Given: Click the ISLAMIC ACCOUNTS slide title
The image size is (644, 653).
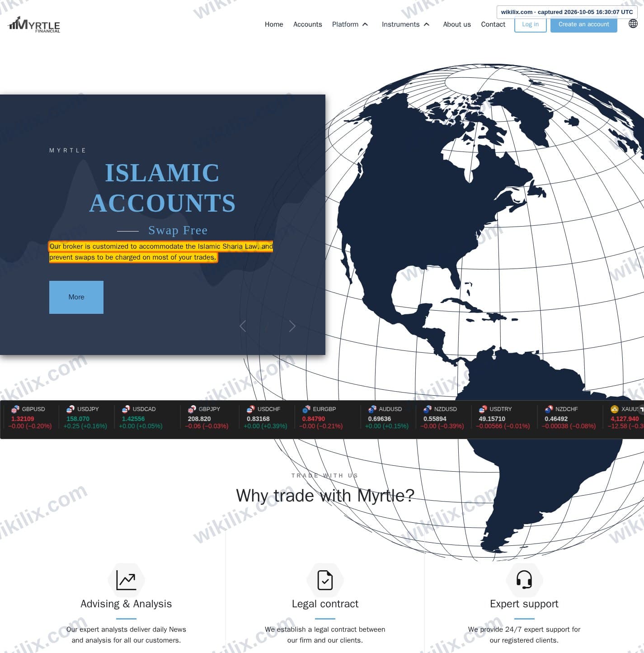Looking at the screenshot, I should click(162, 188).
